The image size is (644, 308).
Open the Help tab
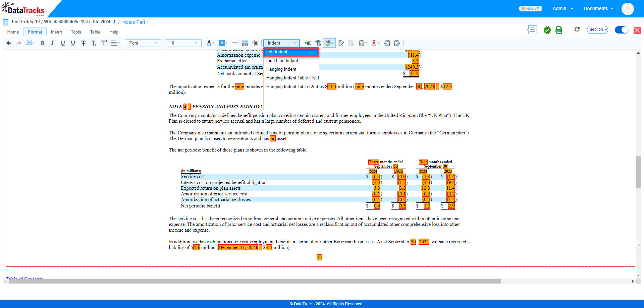114,32
